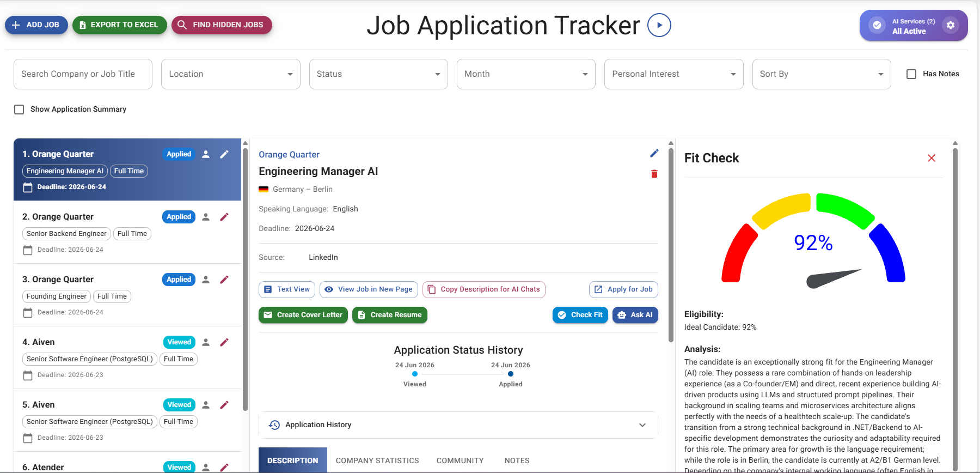Edit the 5. Aiven job card
This screenshot has width=980, height=473.
pos(224,405)
